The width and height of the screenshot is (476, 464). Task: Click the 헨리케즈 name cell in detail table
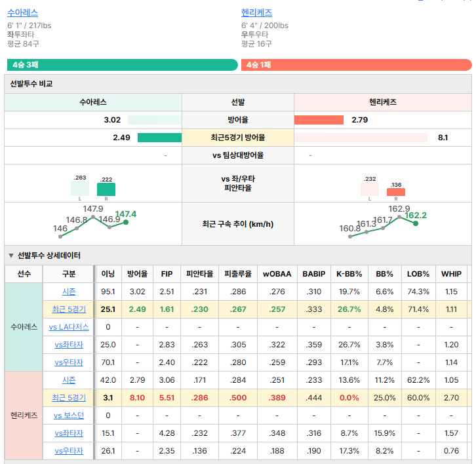coord(24,416)
